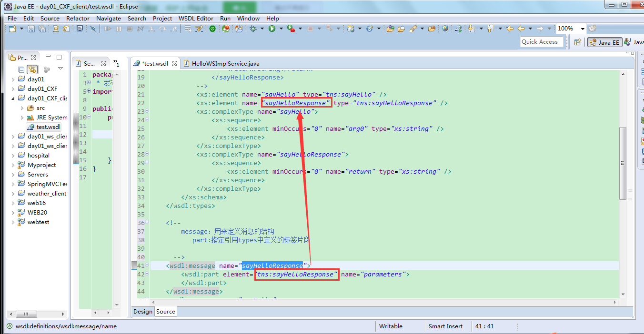Click the Save toolbar icon
Viewport: 644px width, 334px height.
coord(31,29)
